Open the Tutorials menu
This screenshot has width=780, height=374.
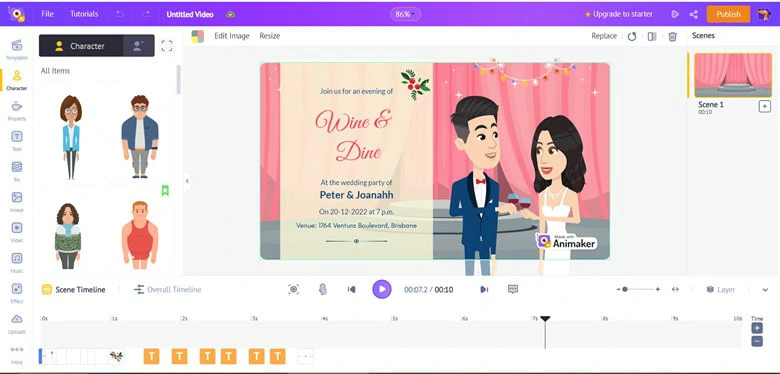84,14
